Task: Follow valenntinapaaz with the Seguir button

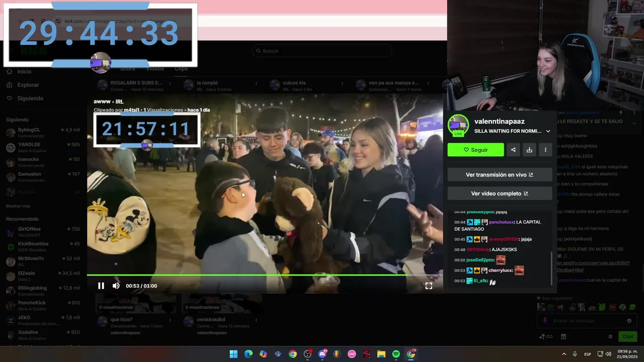Action: [475, 150]
